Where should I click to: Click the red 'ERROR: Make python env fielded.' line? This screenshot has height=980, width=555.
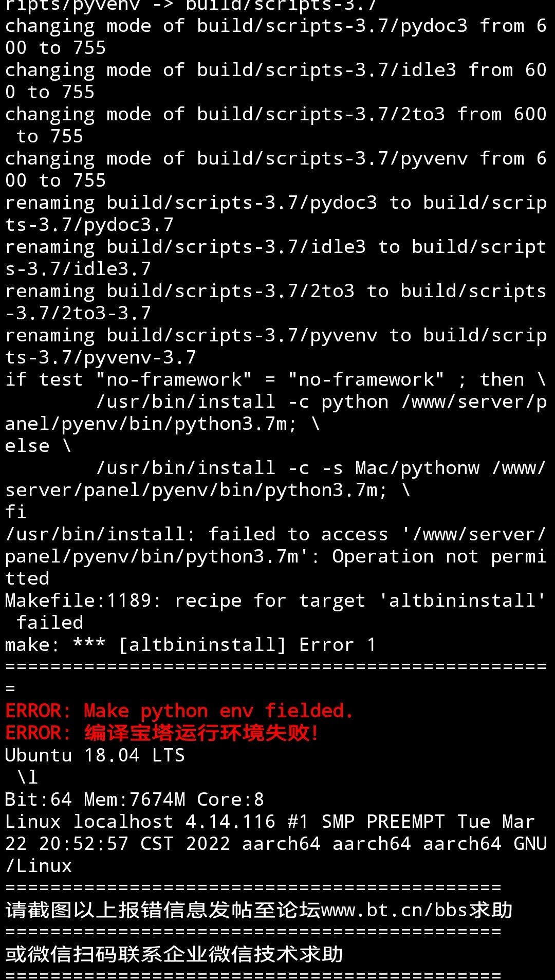(x=179, y=711)
